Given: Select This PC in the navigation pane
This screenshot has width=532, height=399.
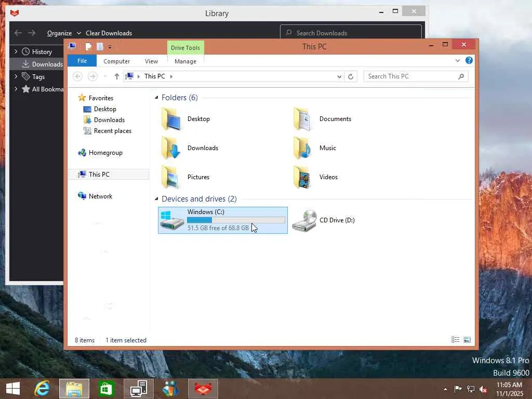Looking at the screenshot, I should 109,175.
